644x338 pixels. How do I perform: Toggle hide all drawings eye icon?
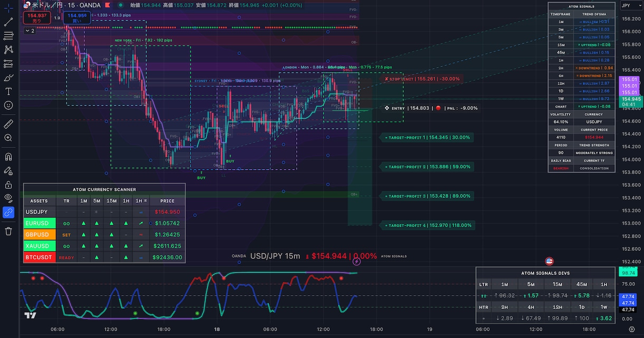[x=8, y=199]
